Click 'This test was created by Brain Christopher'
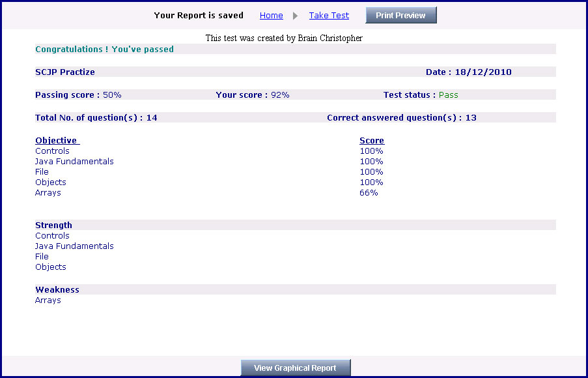588x378 pixels. coord(284,38)
